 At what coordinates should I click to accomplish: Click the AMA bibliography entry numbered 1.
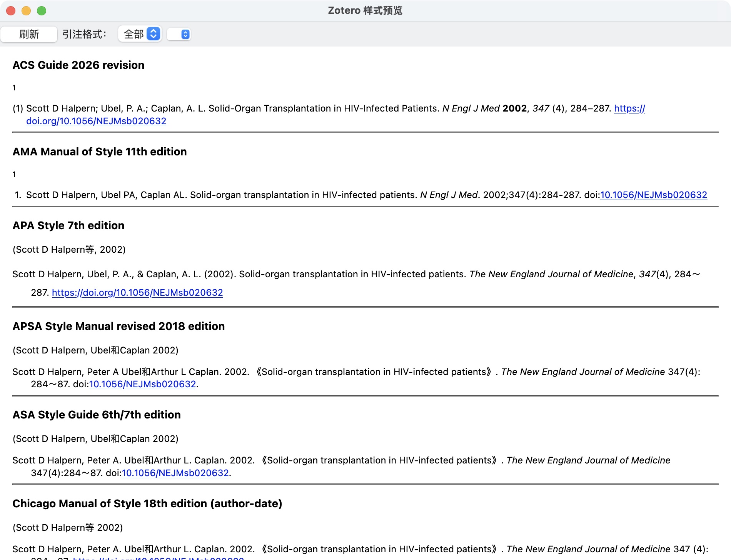[x=360, y=195]
